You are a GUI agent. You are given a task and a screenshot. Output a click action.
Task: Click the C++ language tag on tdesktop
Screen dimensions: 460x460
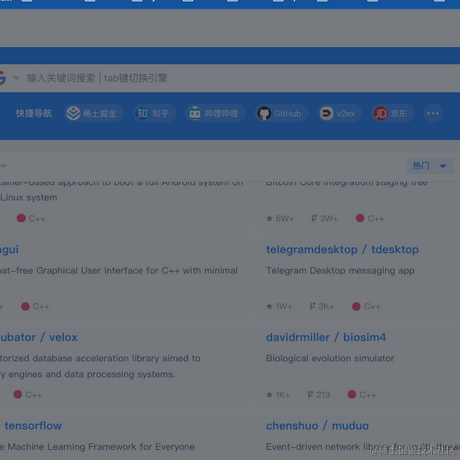click(x=366, y=306)
